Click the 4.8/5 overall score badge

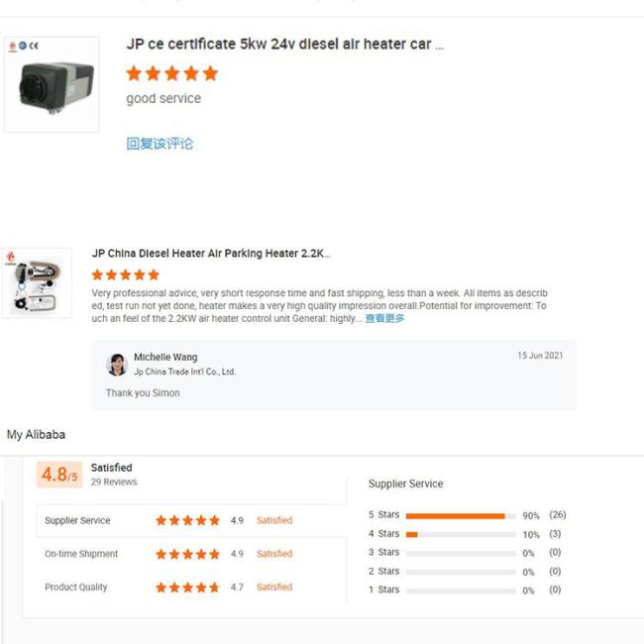coord(59,475)
